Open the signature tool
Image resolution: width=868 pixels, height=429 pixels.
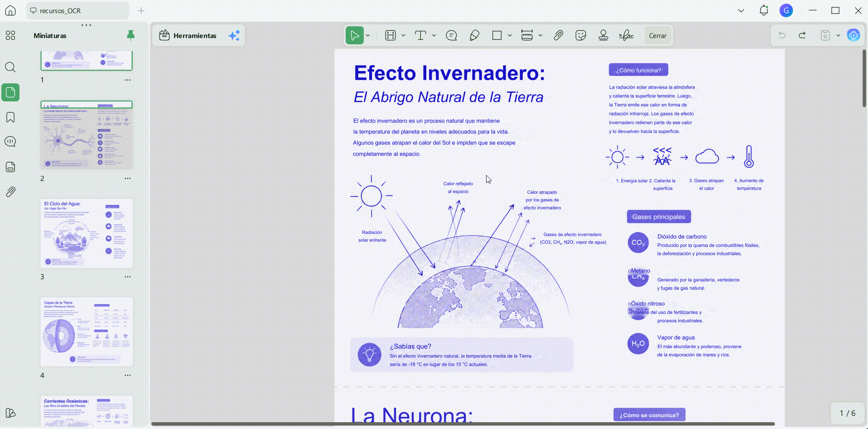626,36
